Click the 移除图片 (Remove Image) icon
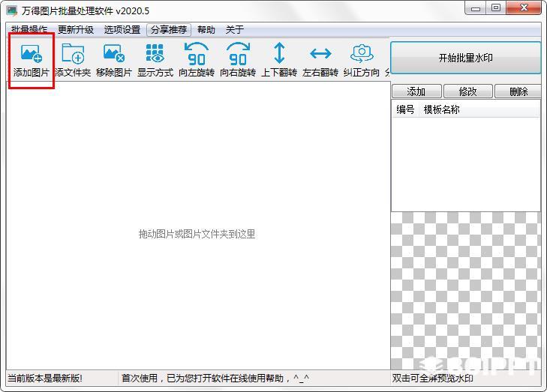This screenshot has width=547, height=392. (x=114, y=54)
